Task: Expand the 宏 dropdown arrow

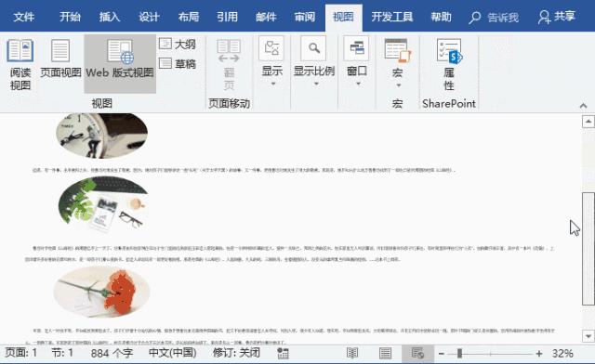Action: [x=399, y=85]
